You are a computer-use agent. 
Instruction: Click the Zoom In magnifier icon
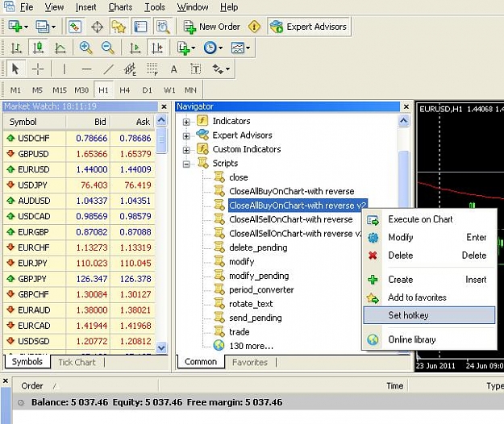[85, 48]
